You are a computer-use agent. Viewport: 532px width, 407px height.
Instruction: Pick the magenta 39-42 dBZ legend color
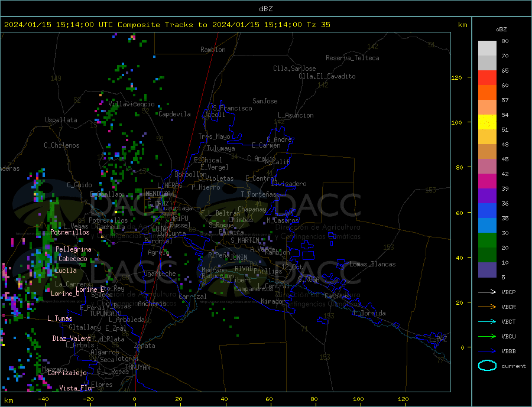487,181
